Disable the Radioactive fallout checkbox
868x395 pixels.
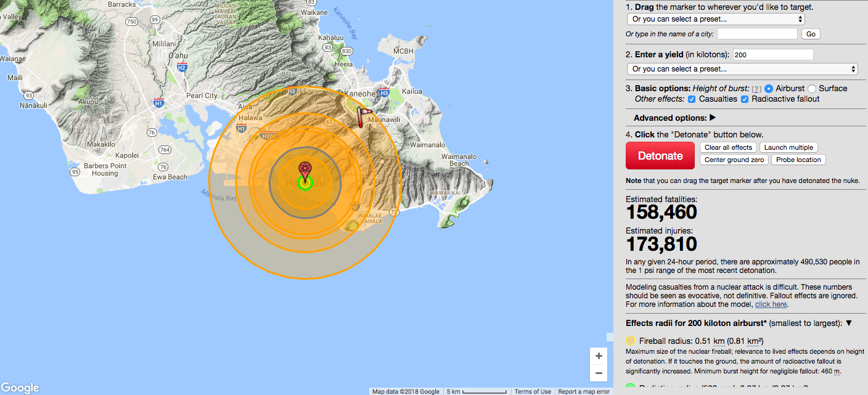click(745, 99)
